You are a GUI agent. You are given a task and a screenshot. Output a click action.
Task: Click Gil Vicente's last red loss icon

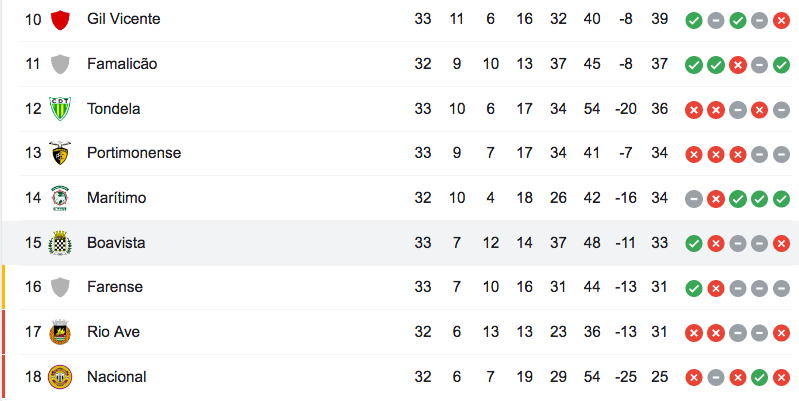(781, 20)
